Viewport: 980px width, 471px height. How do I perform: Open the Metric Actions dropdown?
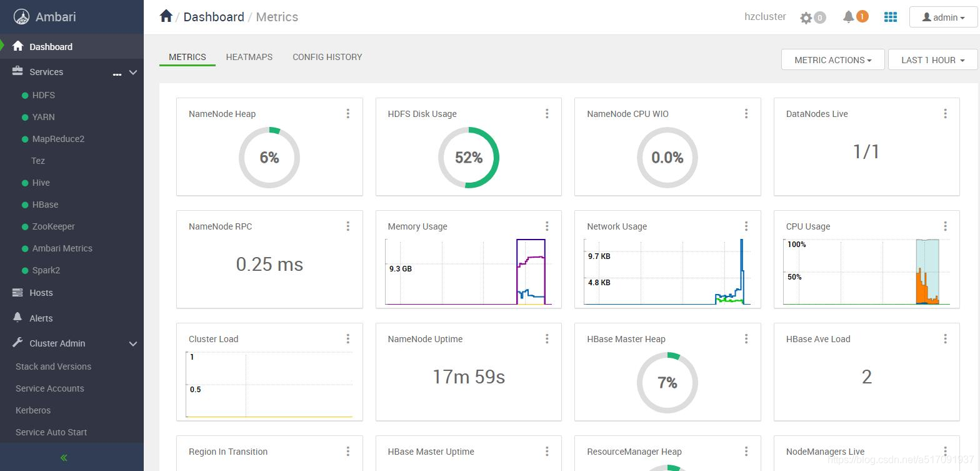point(832,59)
